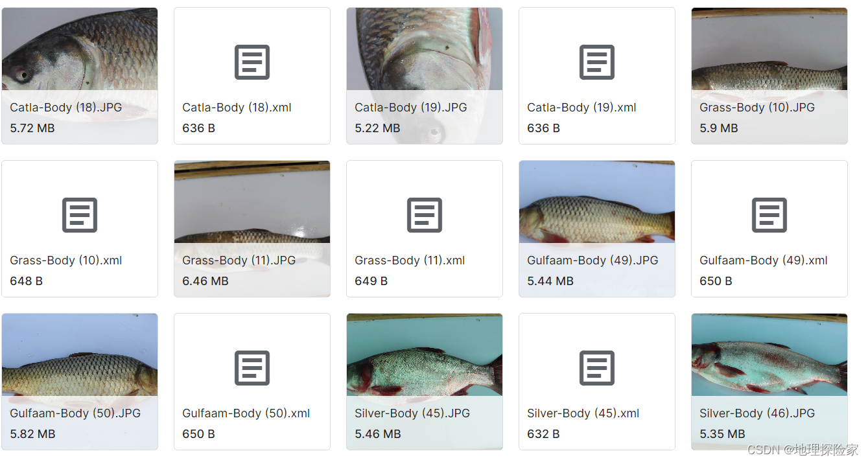Select the Gulfaam-Body (50).xml file icon
The image size is (868, 462).
[252, 368]
